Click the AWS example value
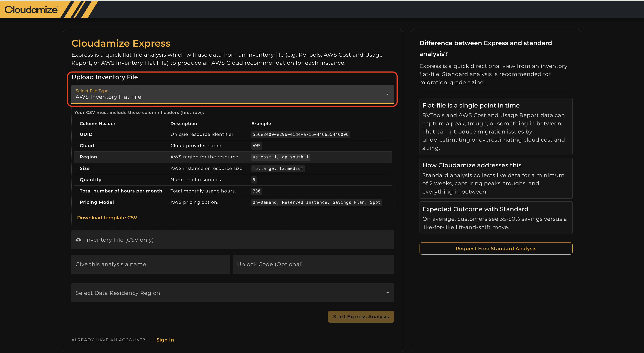 click(256, 146)
